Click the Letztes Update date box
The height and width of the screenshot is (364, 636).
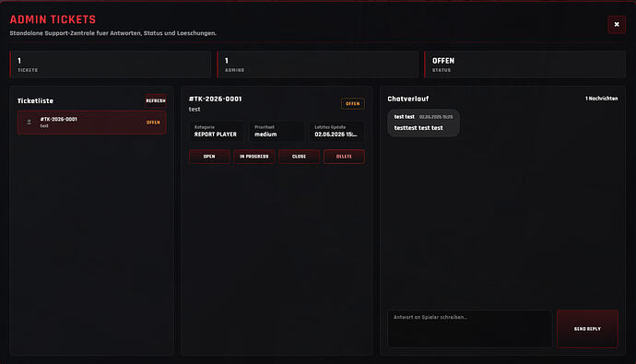[x=336, y=131]
